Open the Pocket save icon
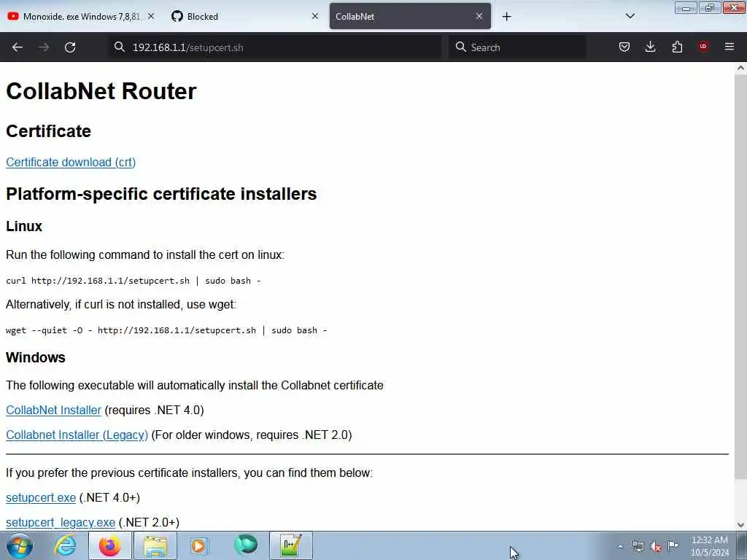This screenshot has height=560, width=747. [x=624, y=47]
